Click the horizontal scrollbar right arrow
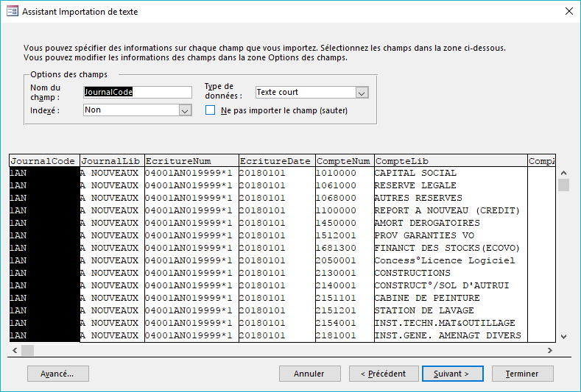This screenshot has width=581, height=392. tap(550, 350)
